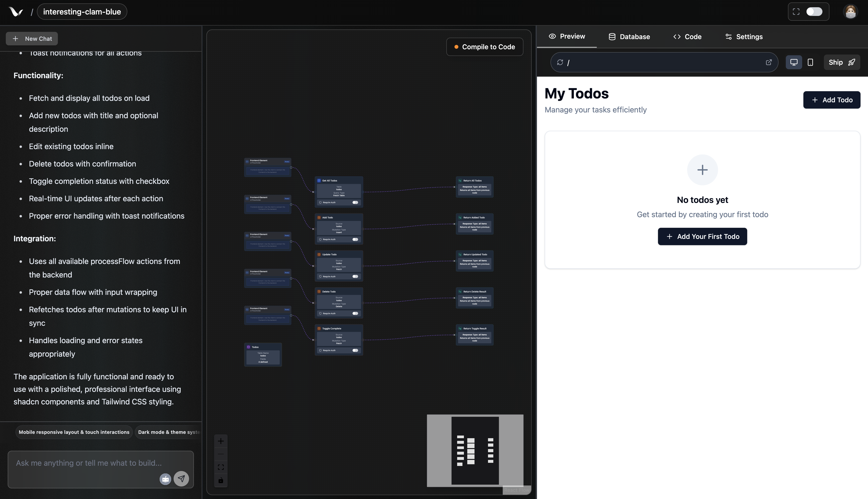Refresh the preview page

tap(561, 62)
